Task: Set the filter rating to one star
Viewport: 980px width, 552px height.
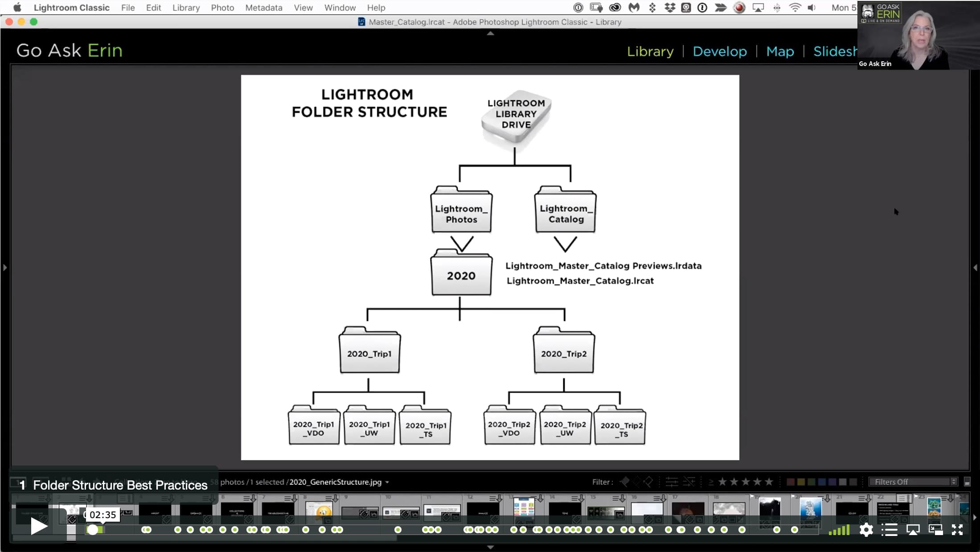Action: [722, 482]
